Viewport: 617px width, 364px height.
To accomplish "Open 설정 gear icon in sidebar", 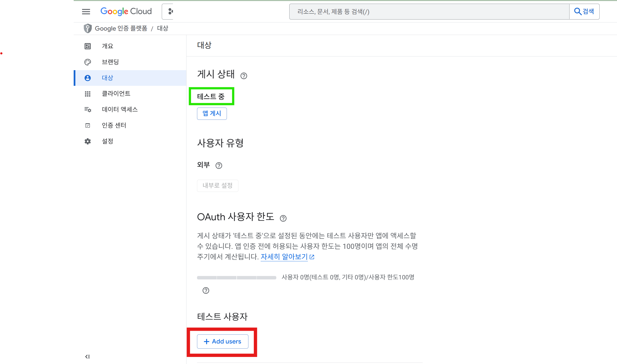I will [x=88, y=141].
